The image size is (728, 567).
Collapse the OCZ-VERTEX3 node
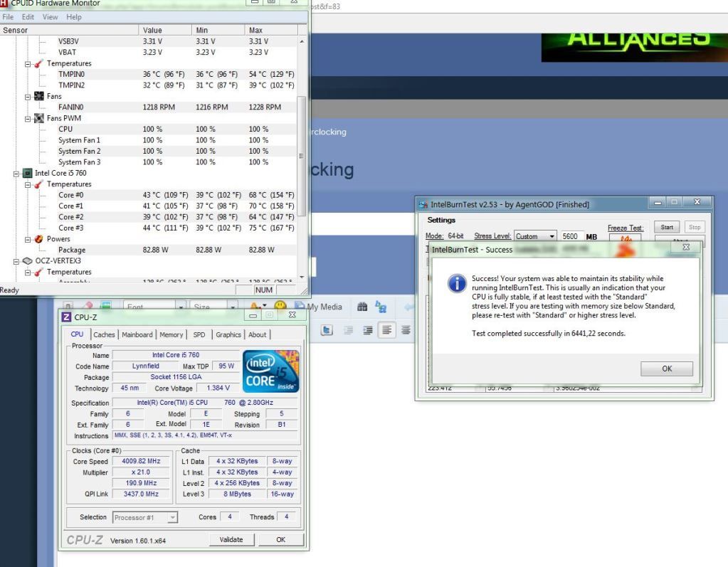16,261
